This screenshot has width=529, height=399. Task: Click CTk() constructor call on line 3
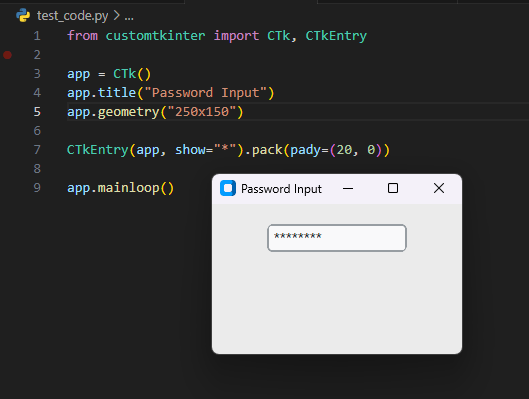pos(132,74)
